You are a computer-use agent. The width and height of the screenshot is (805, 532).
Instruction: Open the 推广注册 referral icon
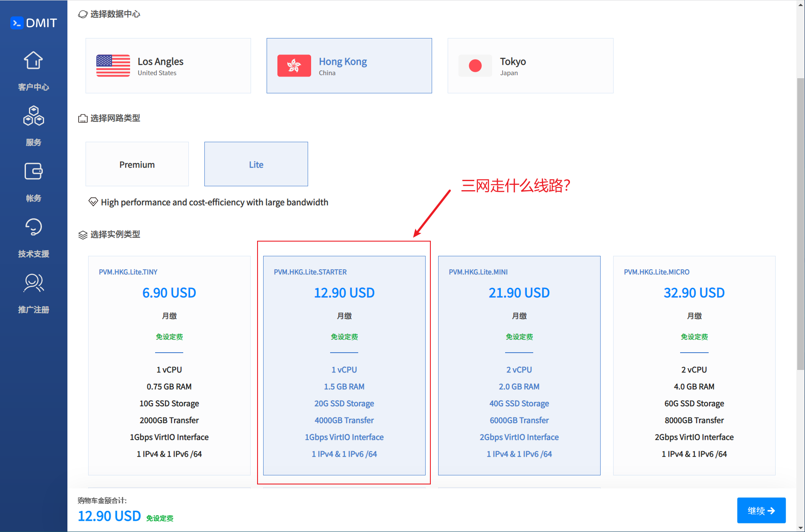33,283
